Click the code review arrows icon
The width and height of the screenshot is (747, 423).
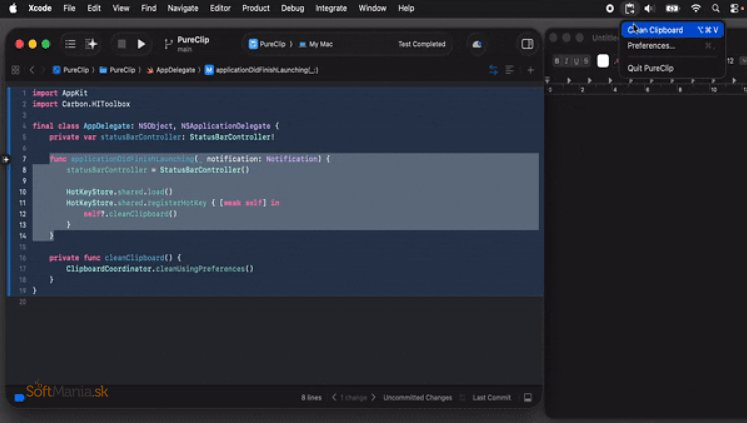coord(493,70)
